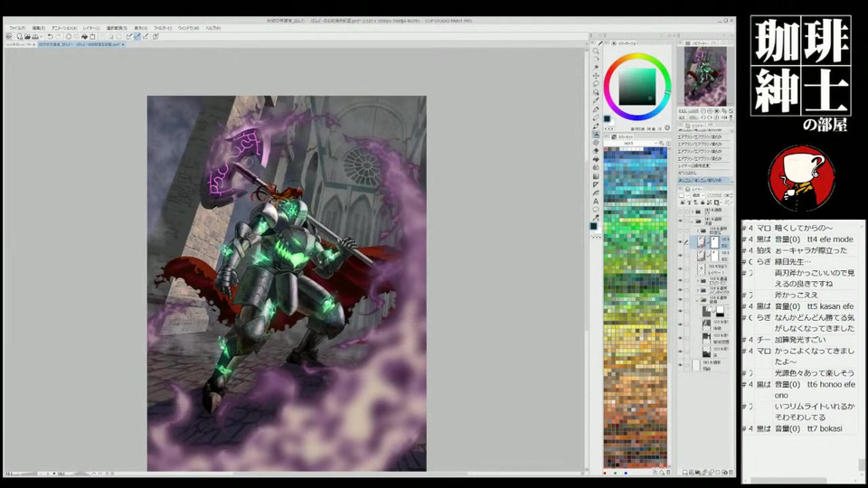The height and width of the screenshot is (488, 868).
Task: Open the File menu
Action: (x=17, y=28)
